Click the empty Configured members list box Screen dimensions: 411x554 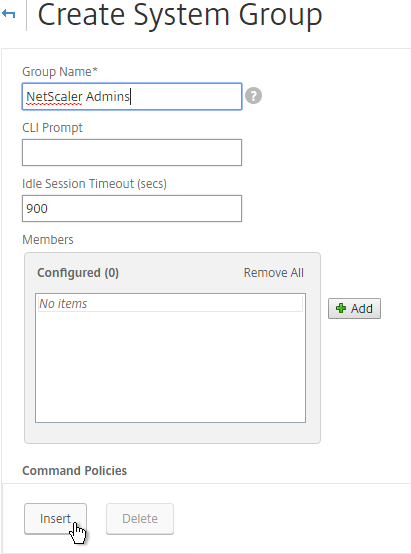pyautogui.click(x=170, y=358)
